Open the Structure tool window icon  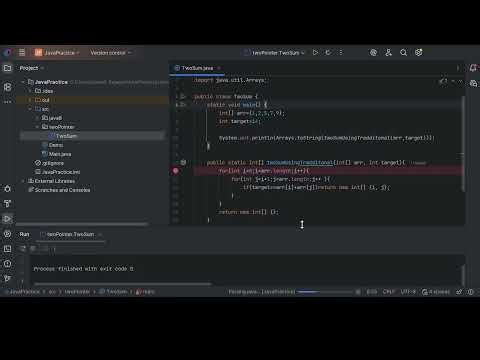(7, 87)
